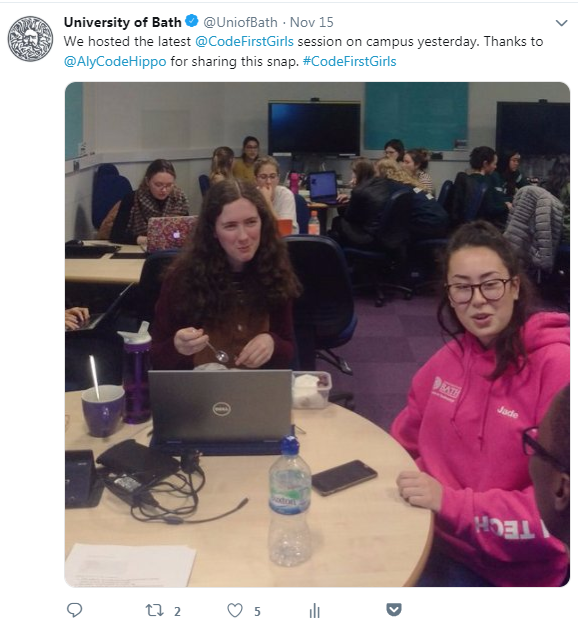Viewport: 578px width, 626px height.
Task: Click the #CodeFirstGirls hashtag
Action: point(349,61)
